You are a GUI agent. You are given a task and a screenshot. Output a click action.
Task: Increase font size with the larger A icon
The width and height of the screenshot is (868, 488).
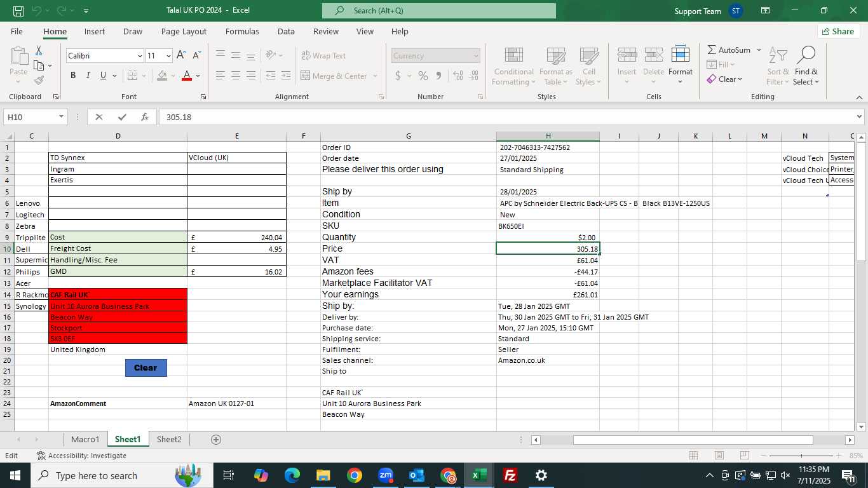[x=181, y=55]
